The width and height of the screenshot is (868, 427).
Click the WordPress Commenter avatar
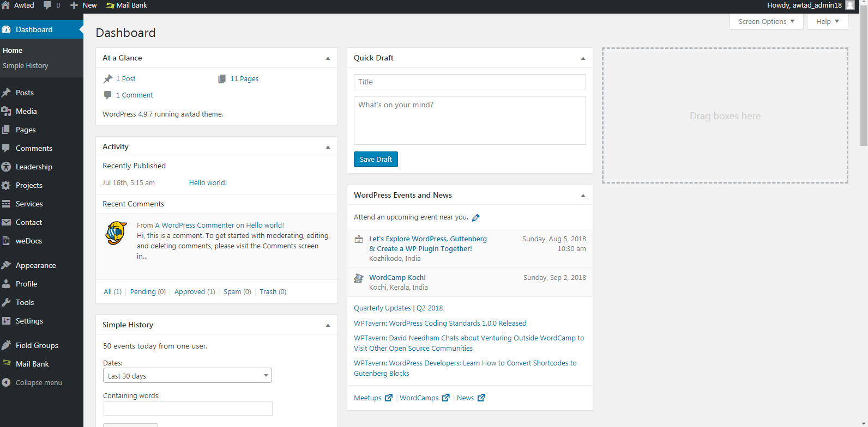coord(116,233)
